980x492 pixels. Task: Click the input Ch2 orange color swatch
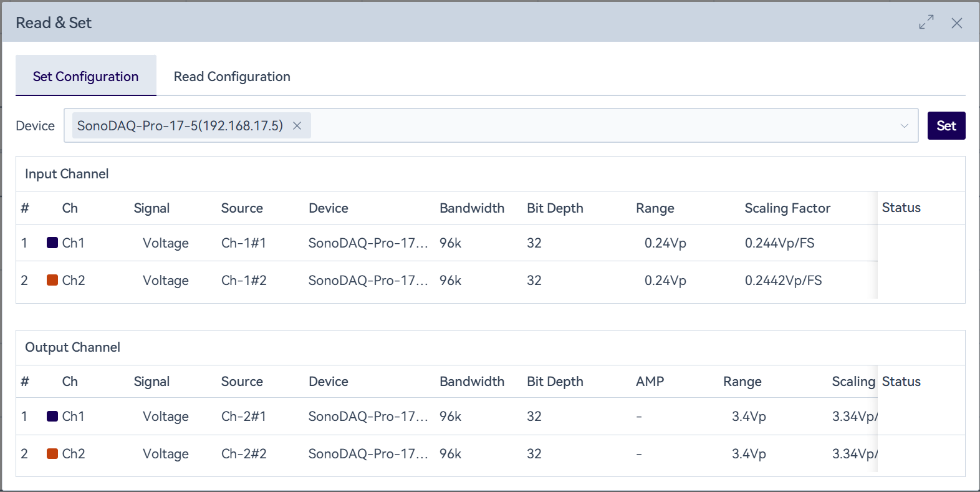52,280
